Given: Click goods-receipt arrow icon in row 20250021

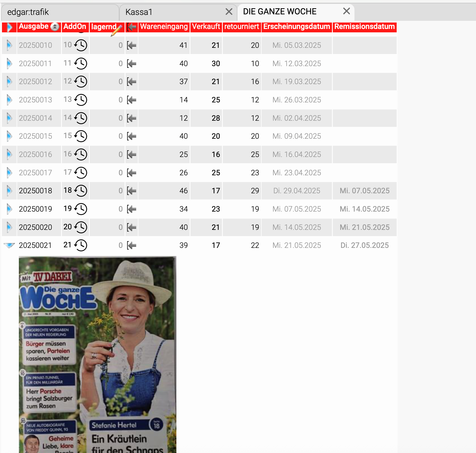Looking at the screenshot, I should pyautogui.click(x=132, y=245).
